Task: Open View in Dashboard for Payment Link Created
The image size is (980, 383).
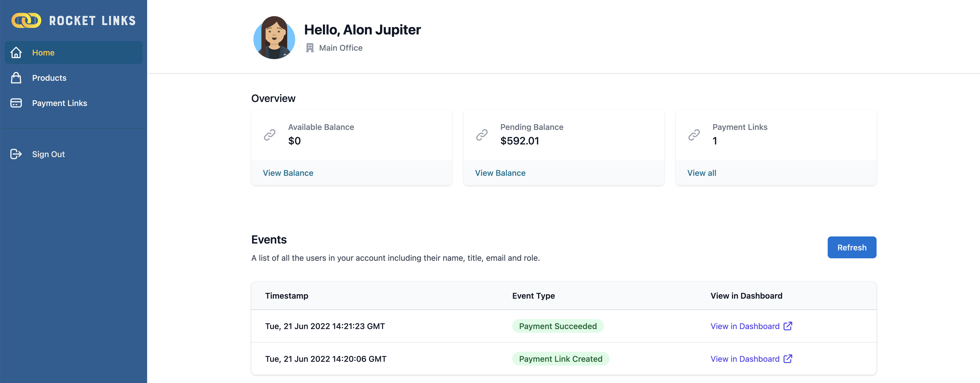Action: coord(751,359)
